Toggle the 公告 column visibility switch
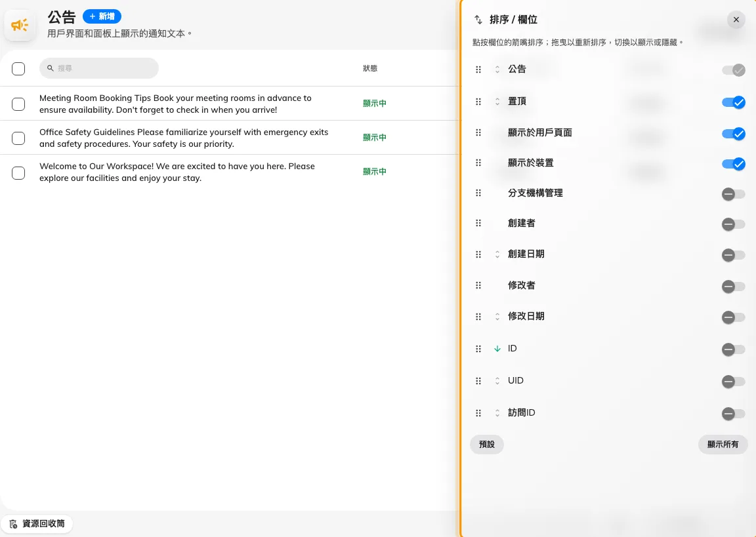The image size is (756, 537). [x=733, y=70]
